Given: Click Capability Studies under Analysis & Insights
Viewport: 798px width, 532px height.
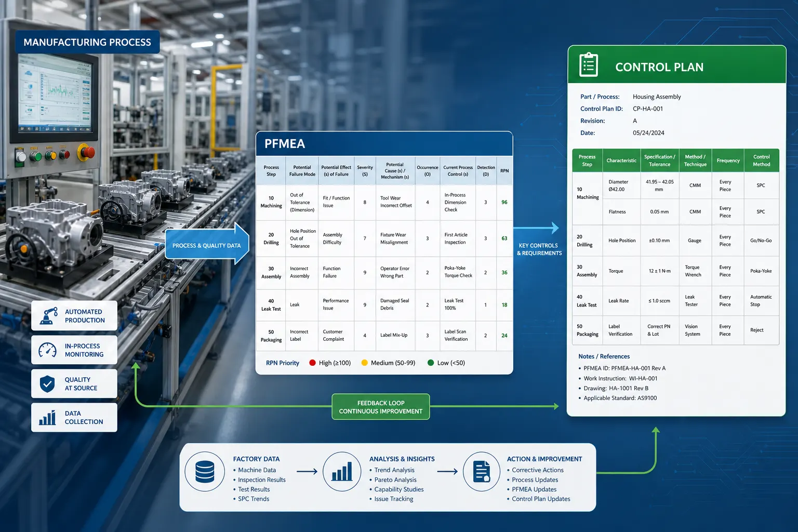Looking at the screenshot, I should (399, 489).
